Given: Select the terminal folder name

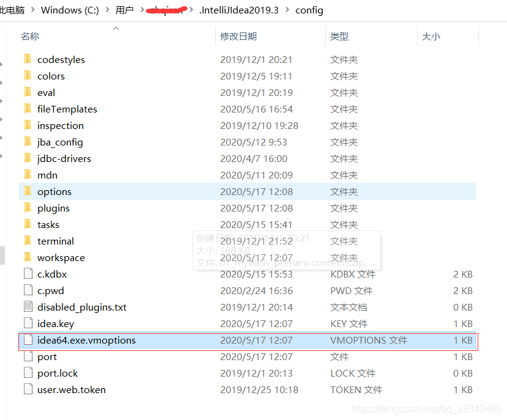Looking at the screenshot, I should [x=56, y=241].
